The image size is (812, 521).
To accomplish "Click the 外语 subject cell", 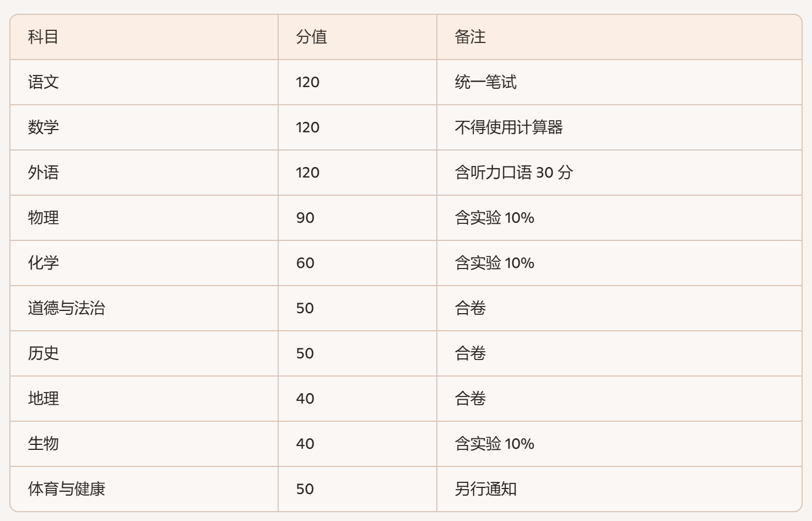I will click(44, 173).
